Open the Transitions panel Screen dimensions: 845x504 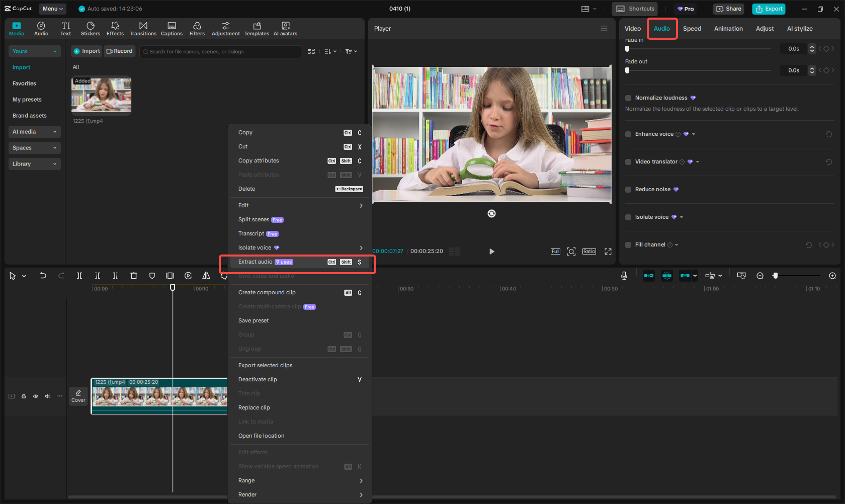coord(143,29)
